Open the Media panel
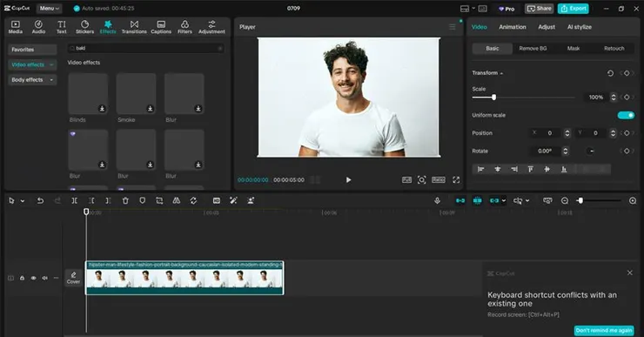Viewport: 644px width, 337px height. [15, 27]
